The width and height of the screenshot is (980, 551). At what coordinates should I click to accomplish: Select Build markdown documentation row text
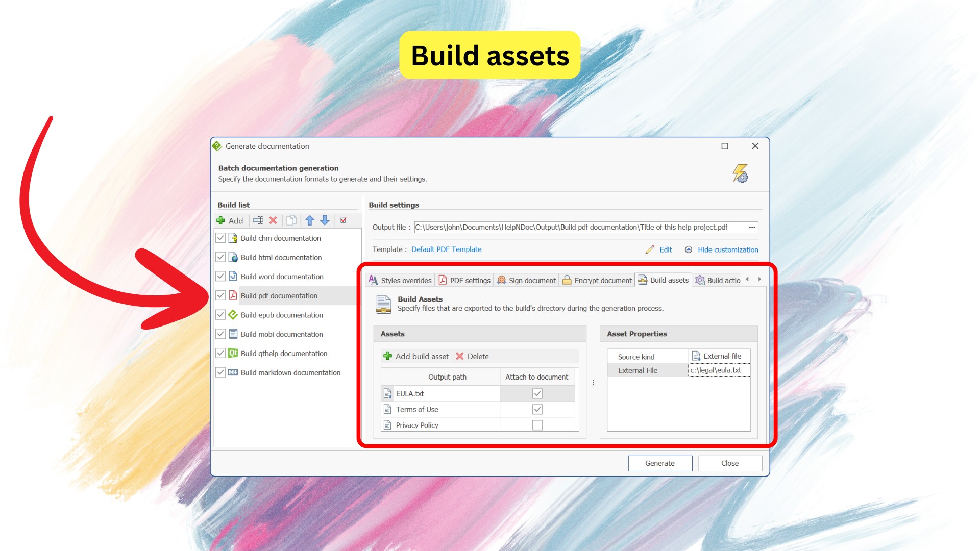pos(290,372)
